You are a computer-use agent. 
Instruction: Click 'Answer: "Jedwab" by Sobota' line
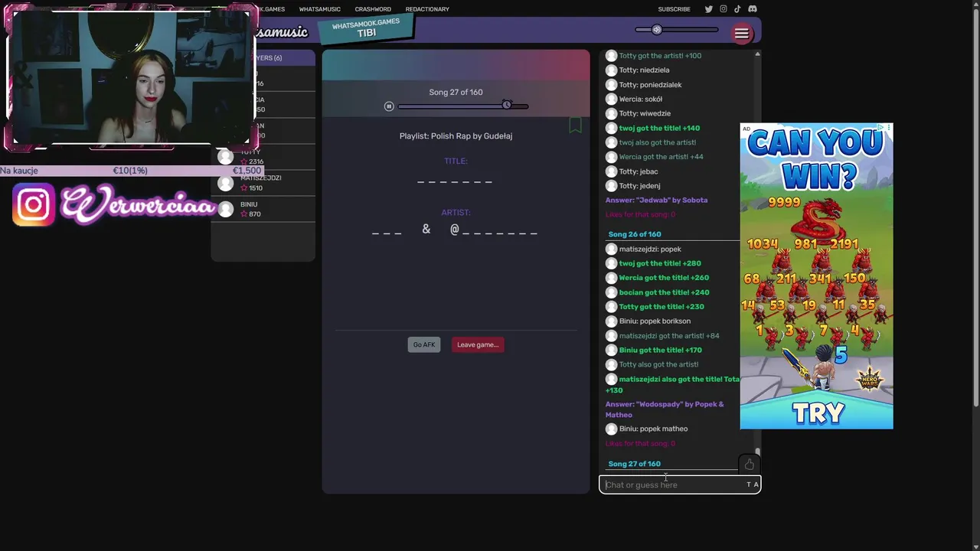click(x=656, y=201)
